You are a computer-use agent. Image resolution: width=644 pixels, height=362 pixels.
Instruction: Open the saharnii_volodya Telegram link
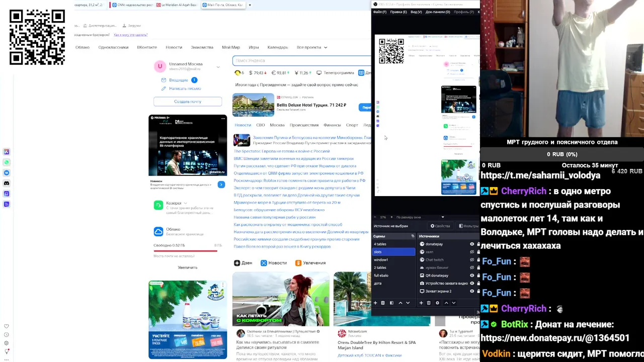pos(540,175)
